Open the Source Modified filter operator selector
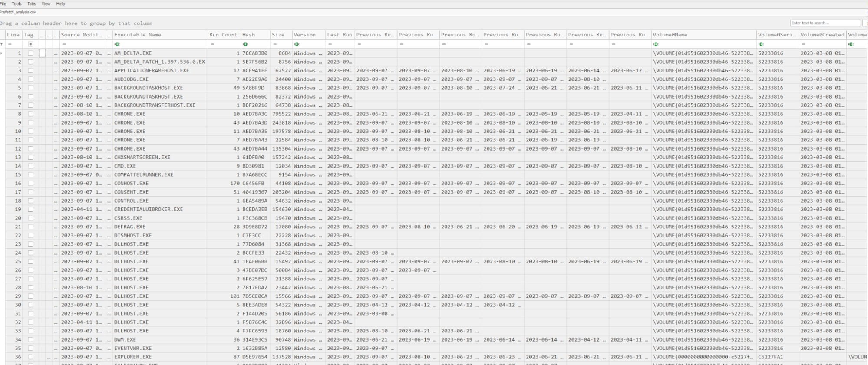The image size is (868, 365). [x=64, y=44]
